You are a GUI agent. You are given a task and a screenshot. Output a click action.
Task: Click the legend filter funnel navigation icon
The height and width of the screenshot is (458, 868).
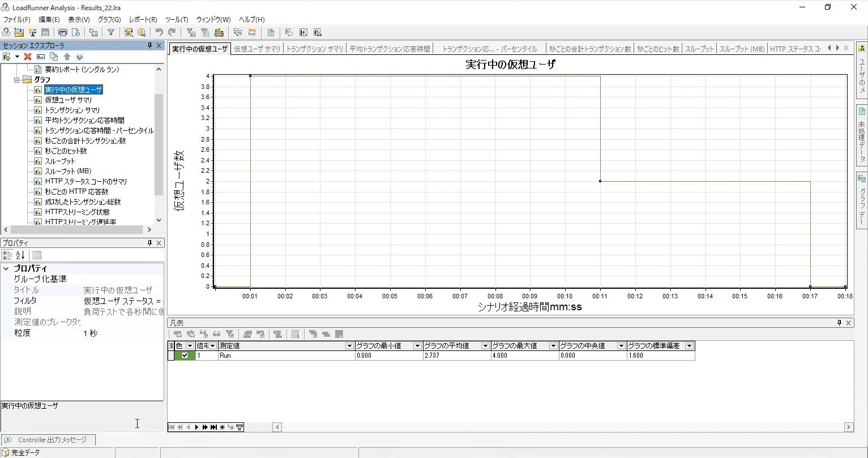pos(240,427)
